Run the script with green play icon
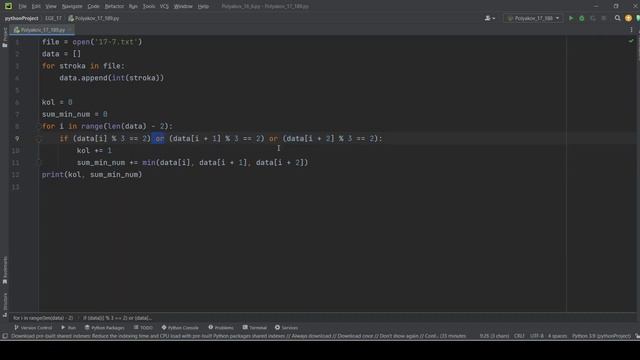640x360 pixels. 571,18
